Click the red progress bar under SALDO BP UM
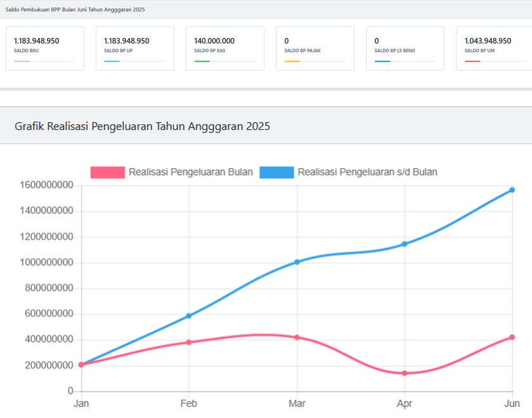Image resolution: width=532 pixels, height=418 pixels. [472, 62]
